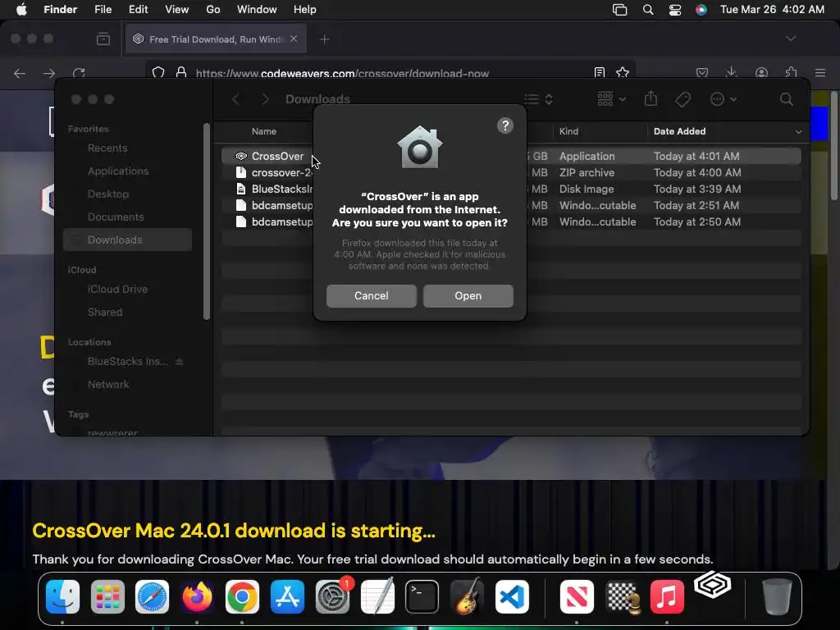
Task: Open the CrossOver app via Open button
Action: click(x=468, y=295)
